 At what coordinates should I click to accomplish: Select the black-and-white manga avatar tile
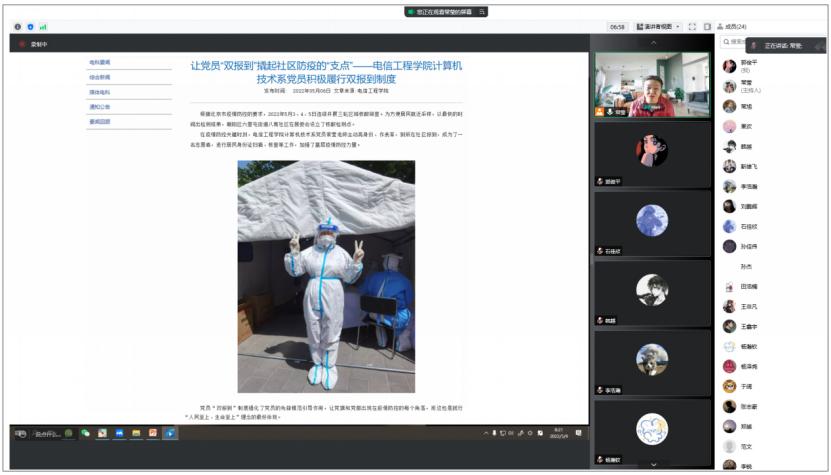[652, 293]
